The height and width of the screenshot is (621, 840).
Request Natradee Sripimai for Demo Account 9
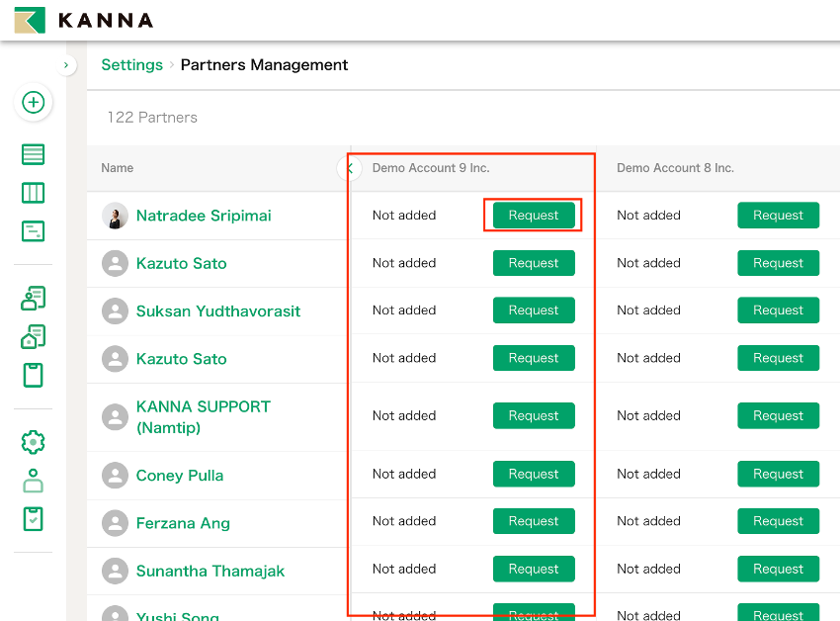(x=534, y=216)
